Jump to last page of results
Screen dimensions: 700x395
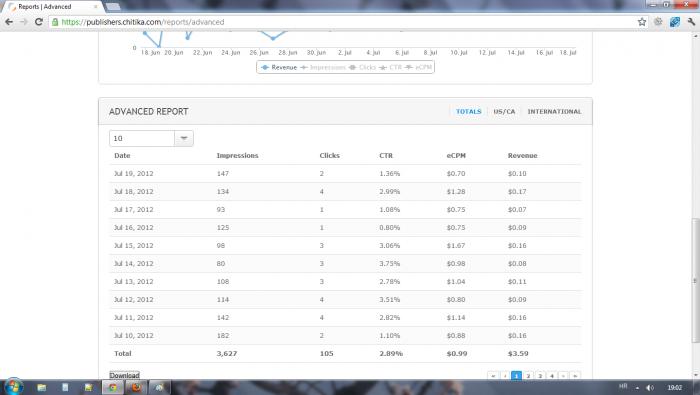[x=575, y=376]
